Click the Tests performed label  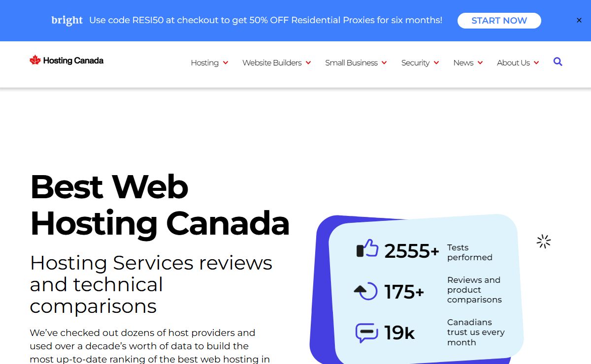click(x=470, y=252)
